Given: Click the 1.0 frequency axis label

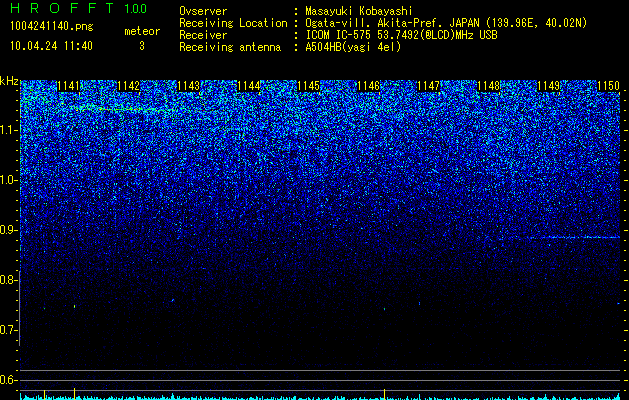Looking at the screenshot, I should 9,180.
